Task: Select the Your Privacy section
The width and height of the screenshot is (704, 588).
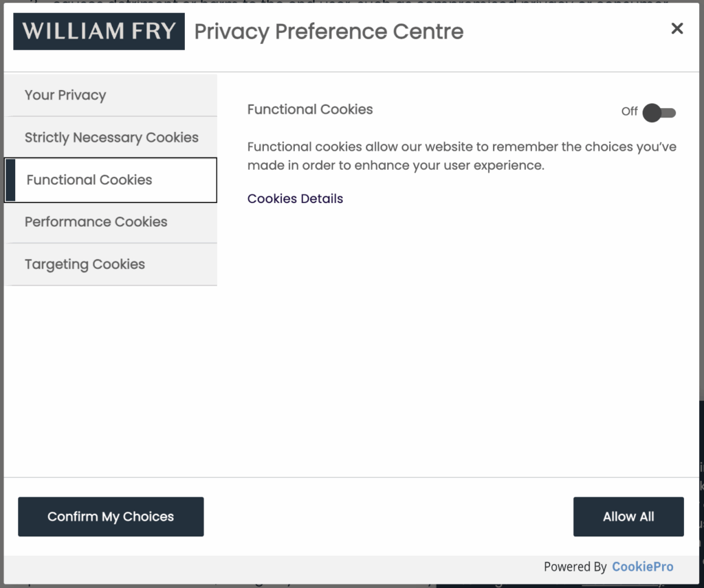Action: tap(65, 95)
